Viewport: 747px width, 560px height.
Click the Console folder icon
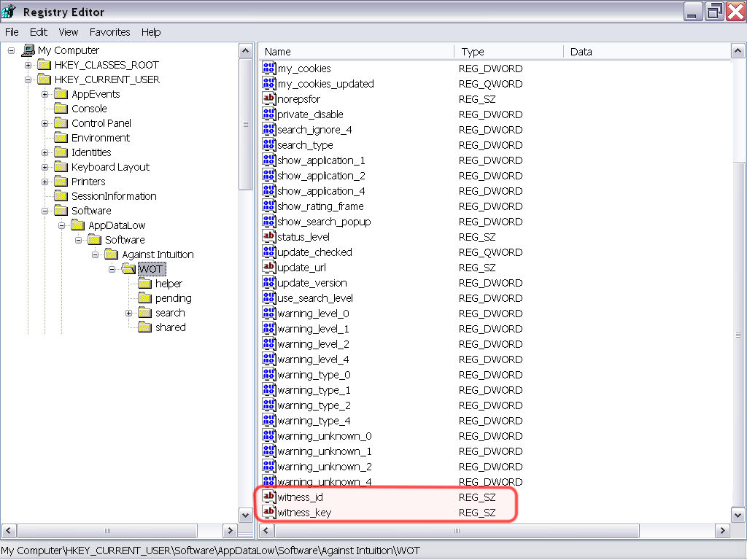click(61, 109)
